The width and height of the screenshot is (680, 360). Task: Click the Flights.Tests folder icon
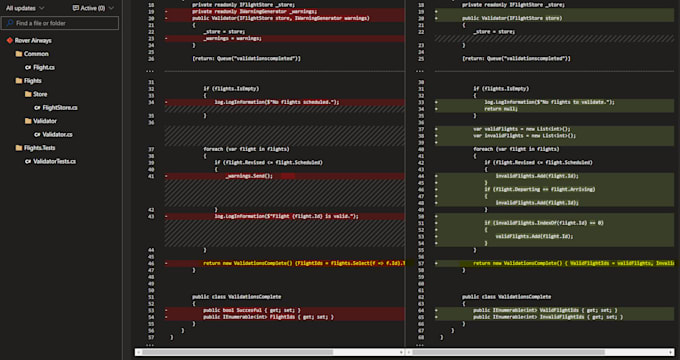19,148
